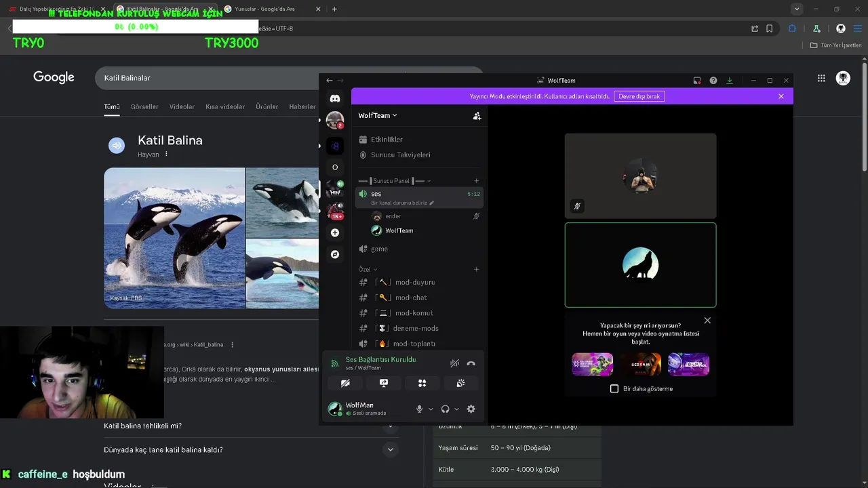868x488 pixels.
Task: Open microphone input options arrow
Action: [x=431, y=409]
